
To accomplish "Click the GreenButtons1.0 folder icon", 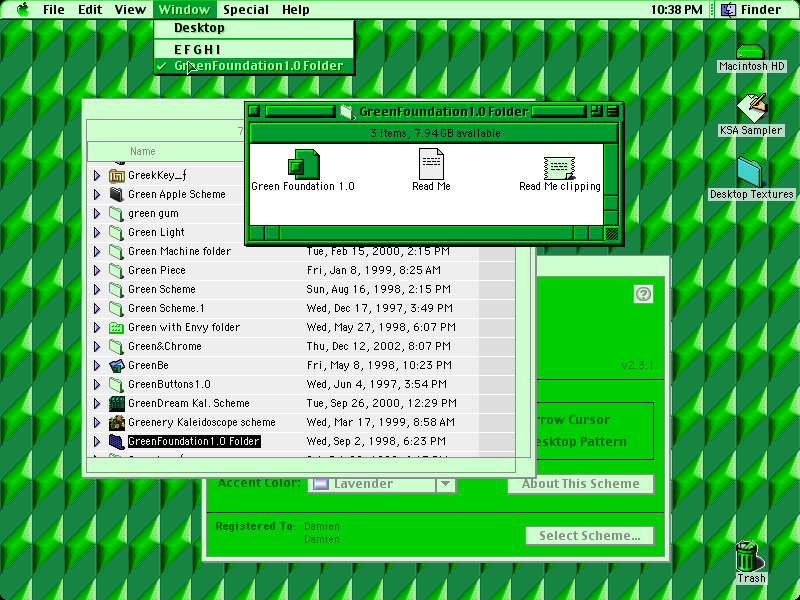I will click(117, 385).
